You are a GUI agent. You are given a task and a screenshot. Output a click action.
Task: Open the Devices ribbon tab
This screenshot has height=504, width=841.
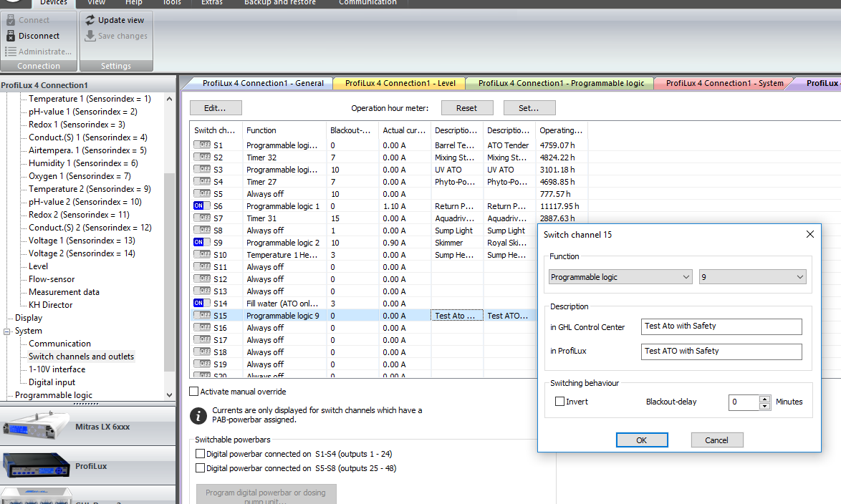54,3
